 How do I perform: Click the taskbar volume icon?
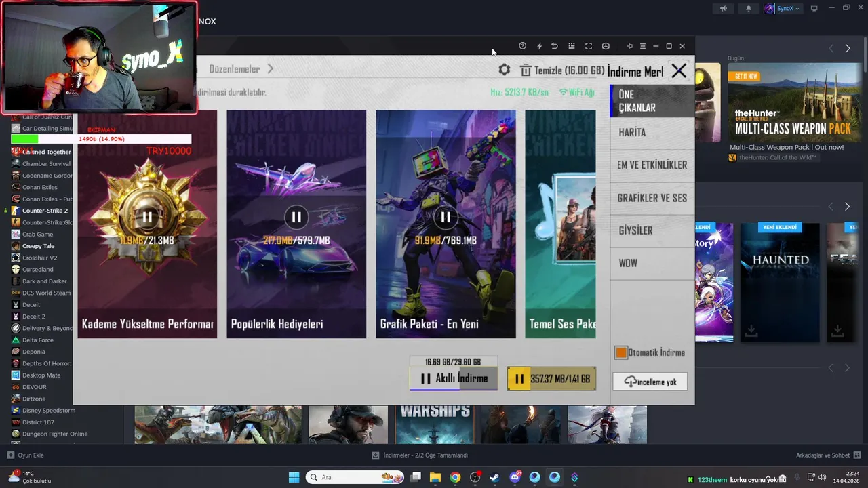[822, 478]
